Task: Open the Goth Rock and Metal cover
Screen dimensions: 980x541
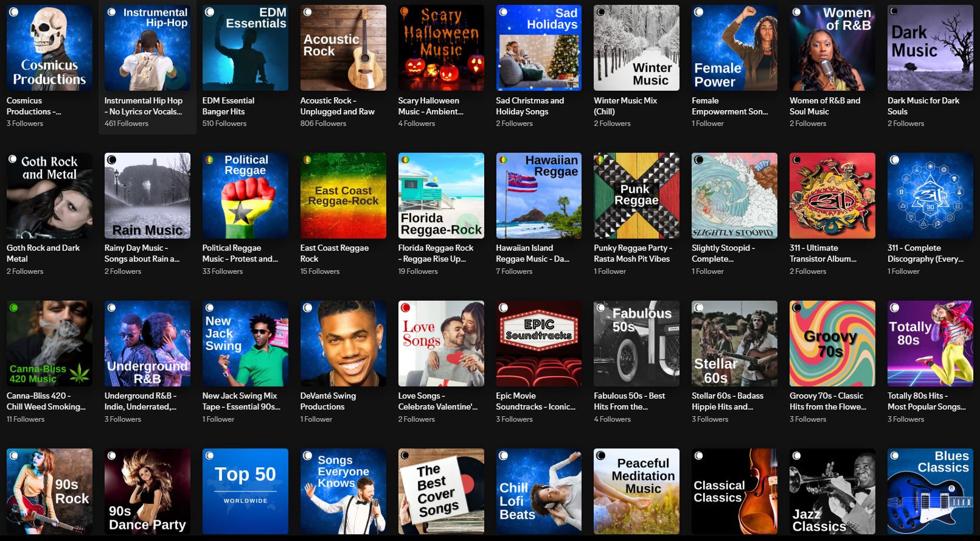Action: (x=49, y=195)
